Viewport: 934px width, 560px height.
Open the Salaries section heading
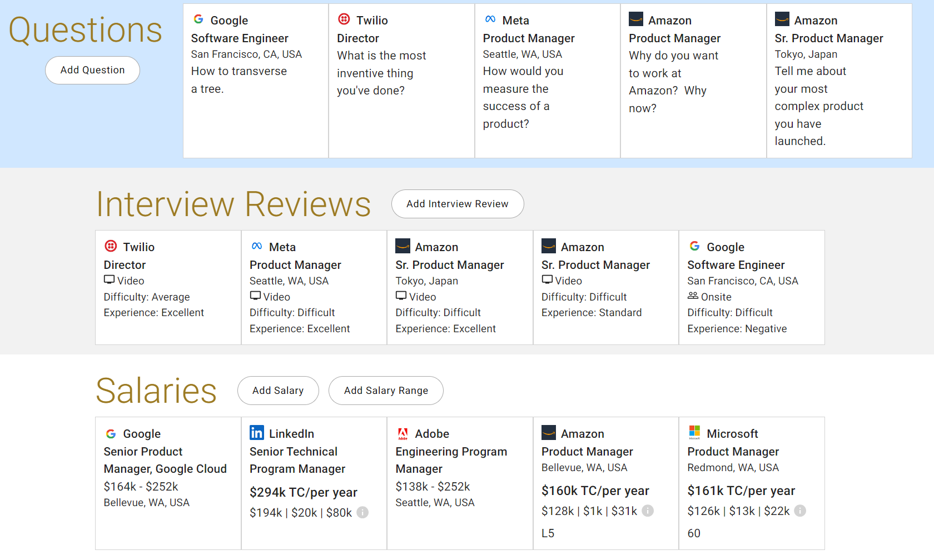tap(156, 391)
